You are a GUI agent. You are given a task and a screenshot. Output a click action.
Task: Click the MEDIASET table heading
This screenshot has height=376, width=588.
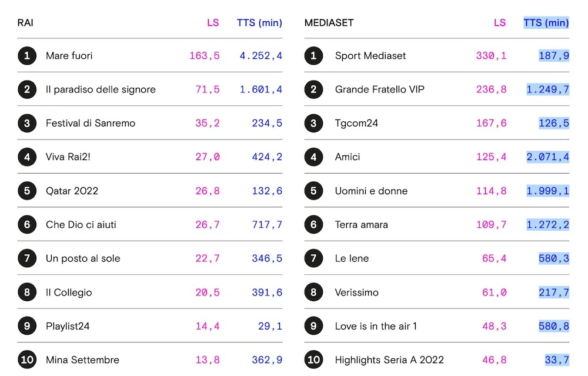329,23
